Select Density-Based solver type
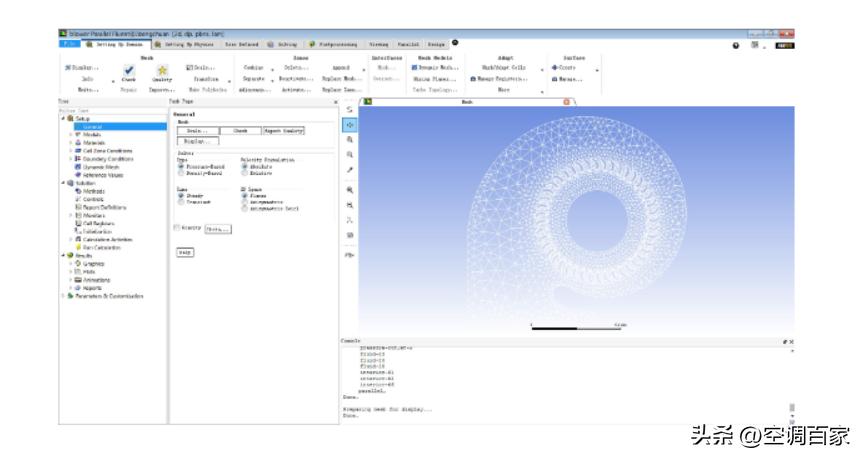The image size is (864, 460). tap(181, 172)
